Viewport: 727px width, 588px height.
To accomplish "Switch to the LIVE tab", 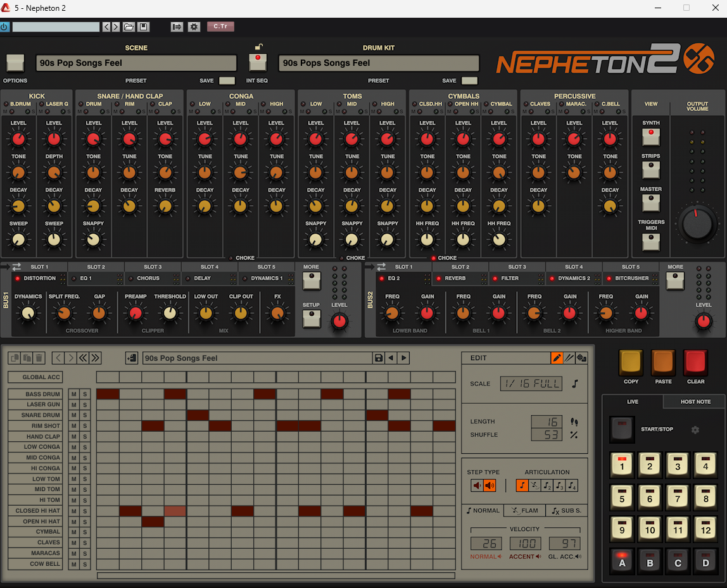I will pos(633,402).
